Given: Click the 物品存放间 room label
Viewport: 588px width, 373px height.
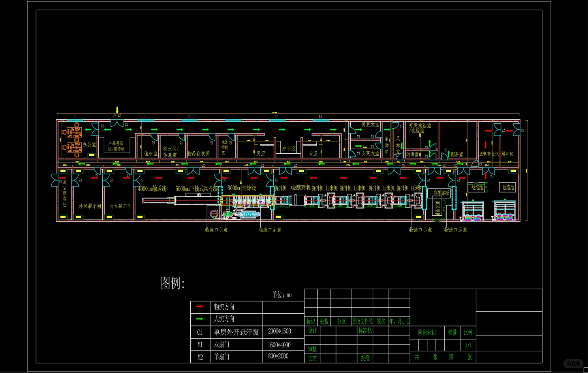Looking at the screenshot, I should pos(198,153).
